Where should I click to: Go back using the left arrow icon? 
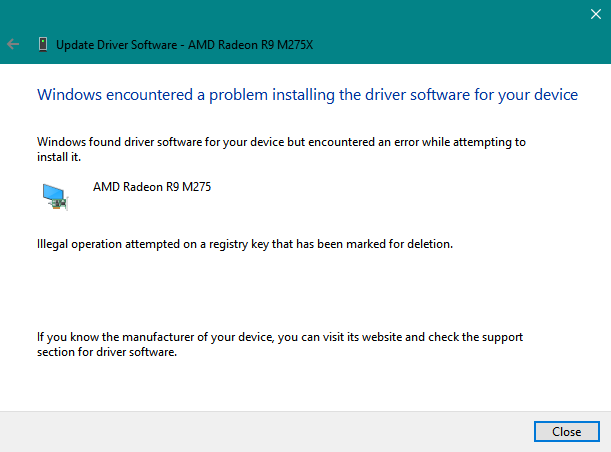click(13, 44)
